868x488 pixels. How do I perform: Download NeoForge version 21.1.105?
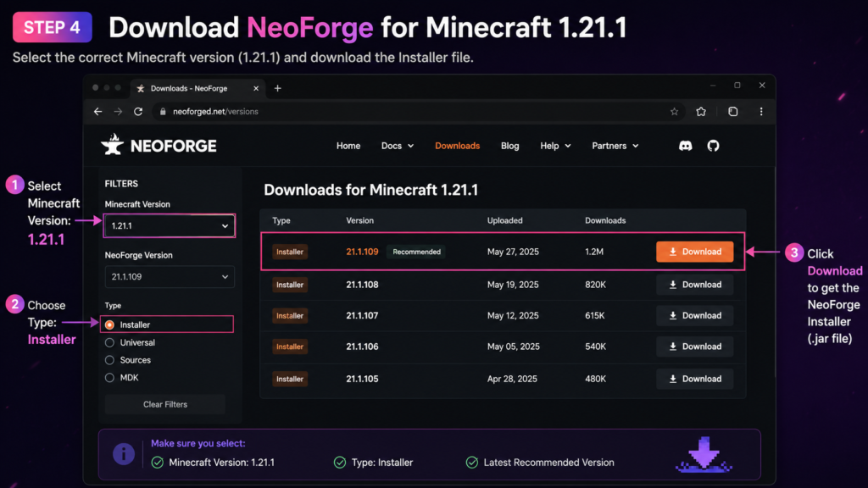695,379
